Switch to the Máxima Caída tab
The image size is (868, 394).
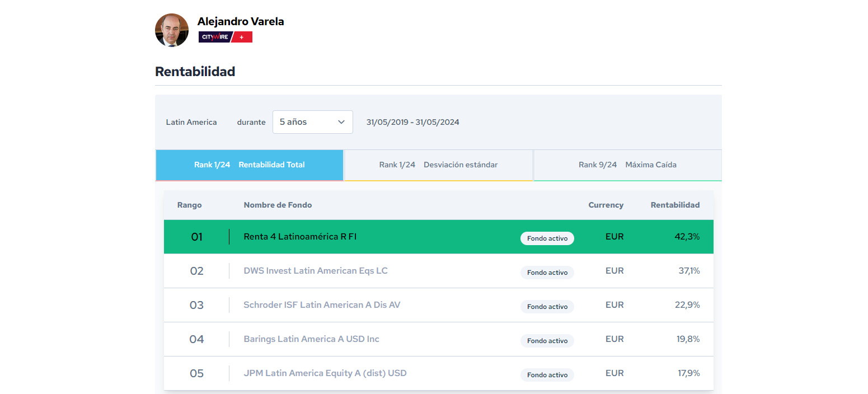pyautogui.click(x=628, y=165)
